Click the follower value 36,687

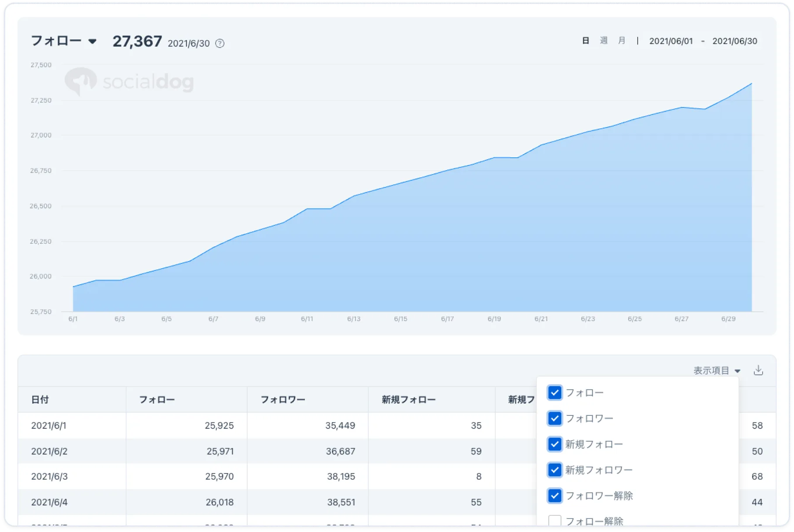coord(341,451)
